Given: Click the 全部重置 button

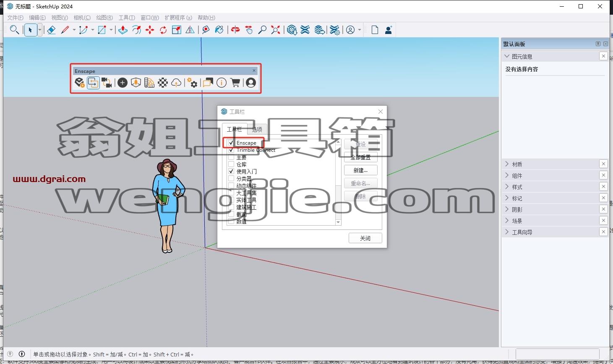Looking at the screenshot, I should (x=360, y=157).
